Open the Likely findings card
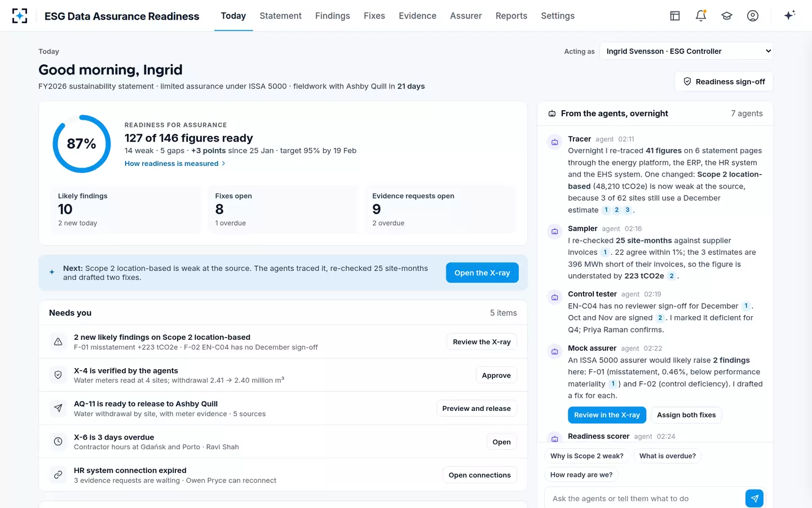Viewport: 812px width, 508px height. [x=125, y=209]
